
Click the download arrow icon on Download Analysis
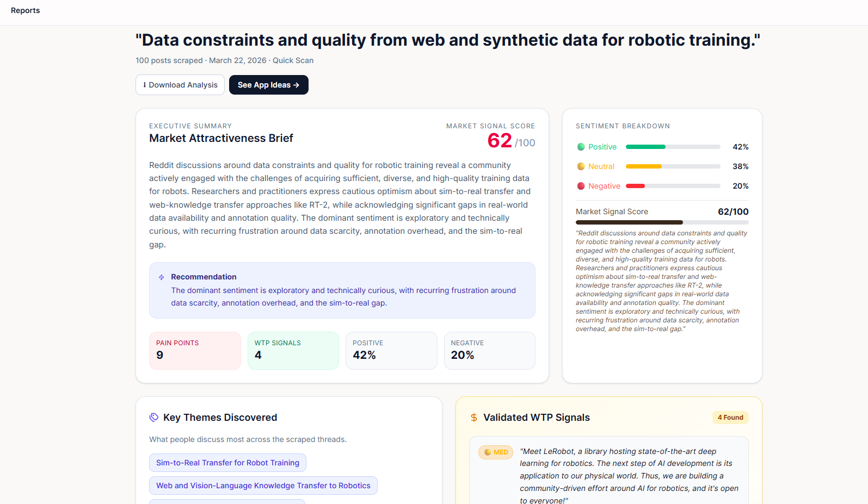(x=144, y=85)
